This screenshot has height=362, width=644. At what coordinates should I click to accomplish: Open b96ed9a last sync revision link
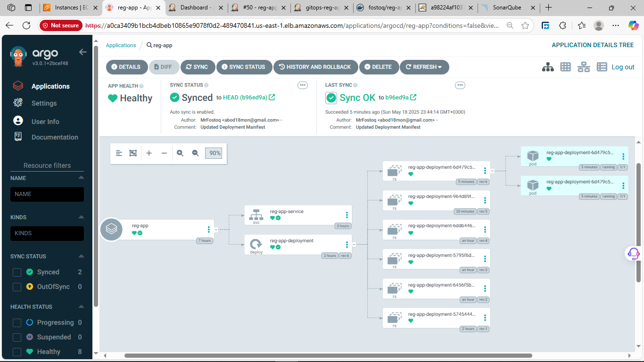pyautogui.click(x=401, y=98)
